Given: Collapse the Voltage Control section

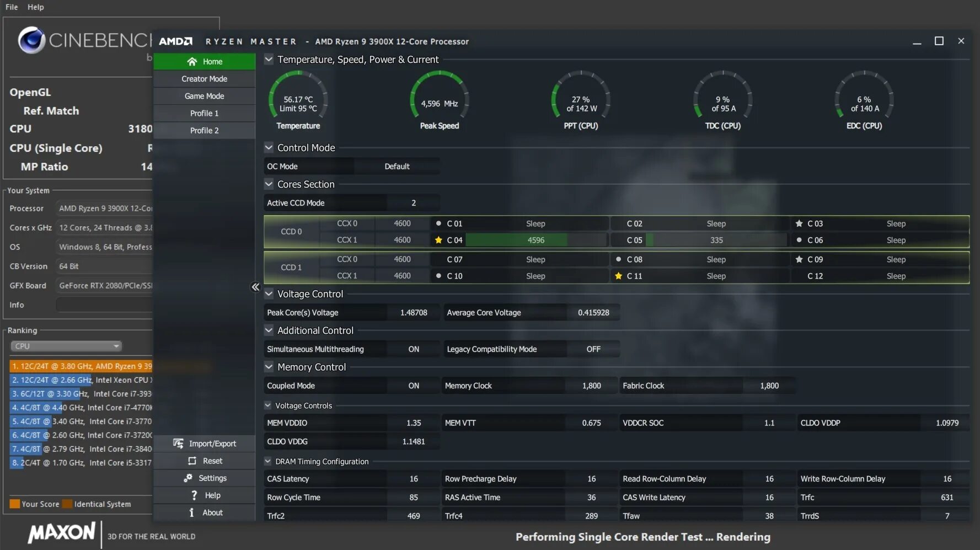Looking at the screenshot, I should tap(269, 293).
